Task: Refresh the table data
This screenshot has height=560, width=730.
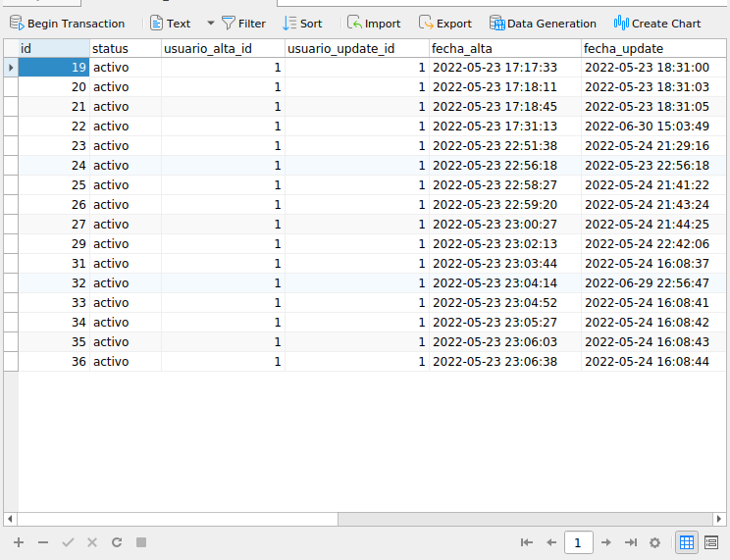Action: coord(117,542)
